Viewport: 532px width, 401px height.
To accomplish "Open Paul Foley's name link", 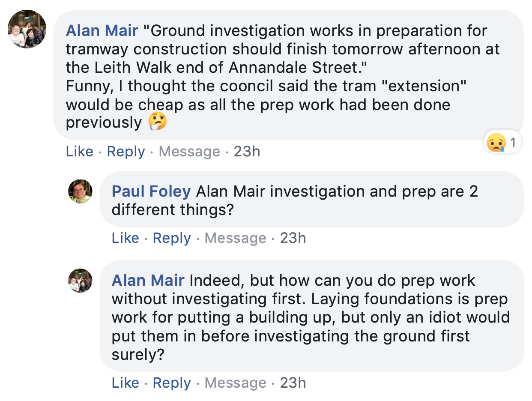I will tap(151, 192).
